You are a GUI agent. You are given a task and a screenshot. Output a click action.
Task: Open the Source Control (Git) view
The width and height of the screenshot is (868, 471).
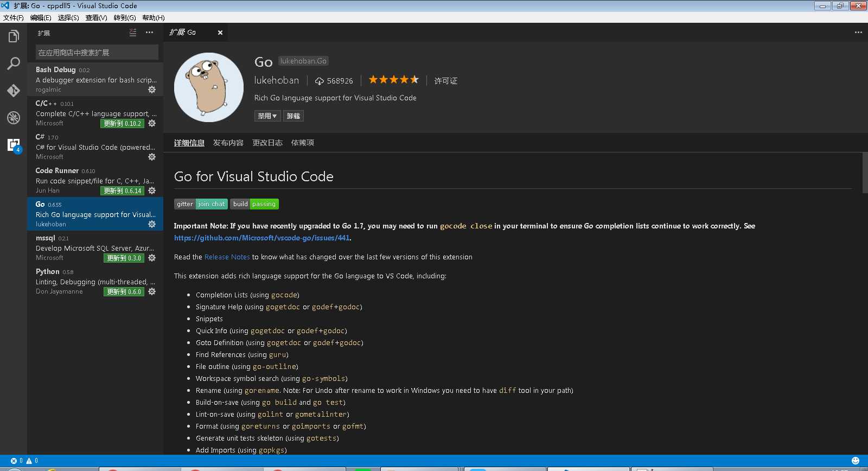pyautogui.click(x=14, y=91)
